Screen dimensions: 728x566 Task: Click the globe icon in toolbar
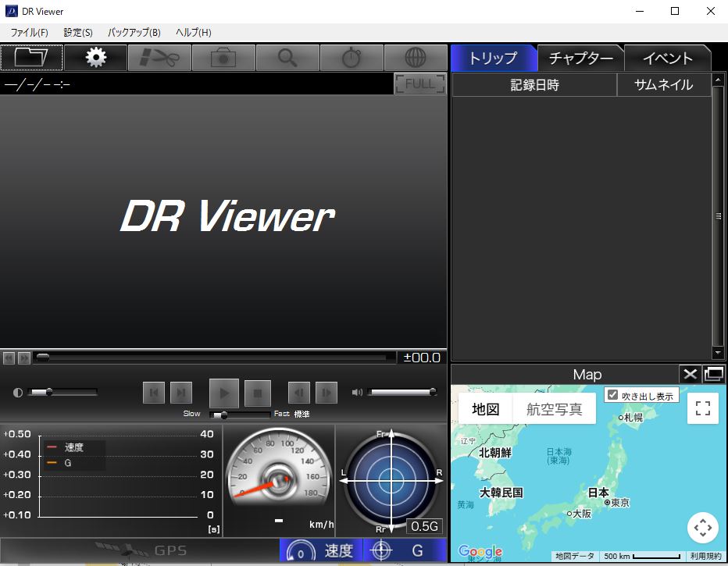tap(416, 59)
